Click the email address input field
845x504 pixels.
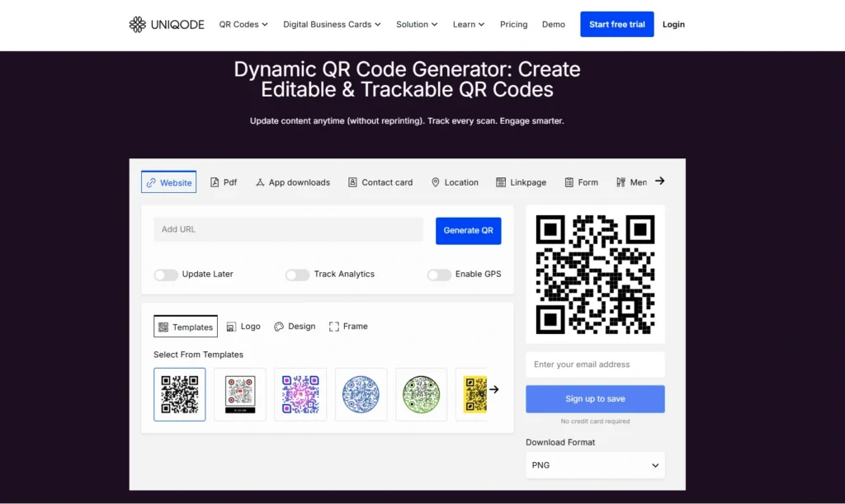[595, 365]
